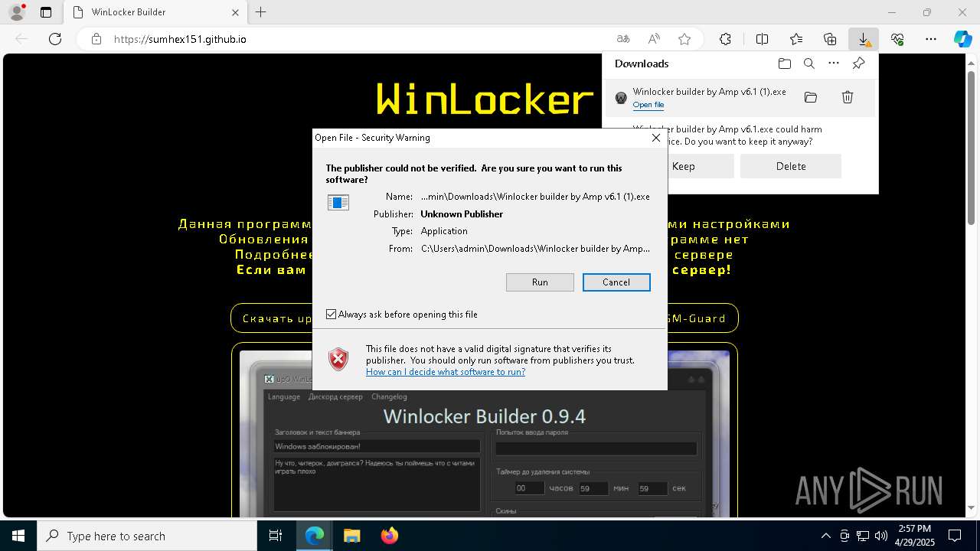The width and height of the screenshot is (980, 551).
Task: Click the Run button in security warning
Action: click(540, 282)
